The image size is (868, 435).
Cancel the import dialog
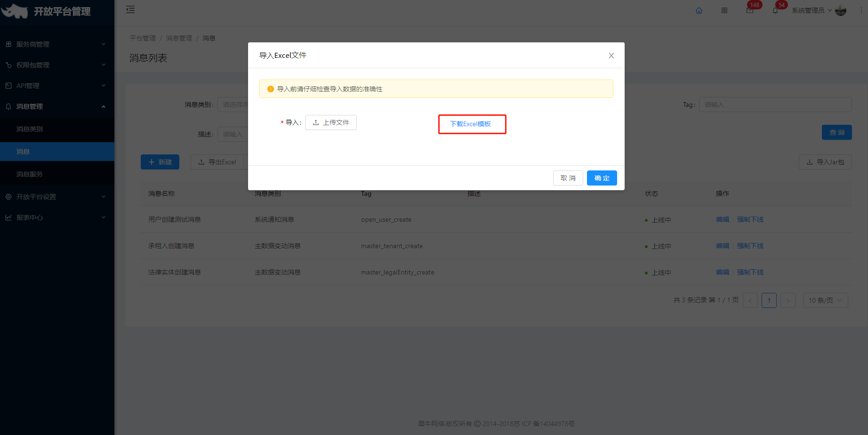coord(568,178)
